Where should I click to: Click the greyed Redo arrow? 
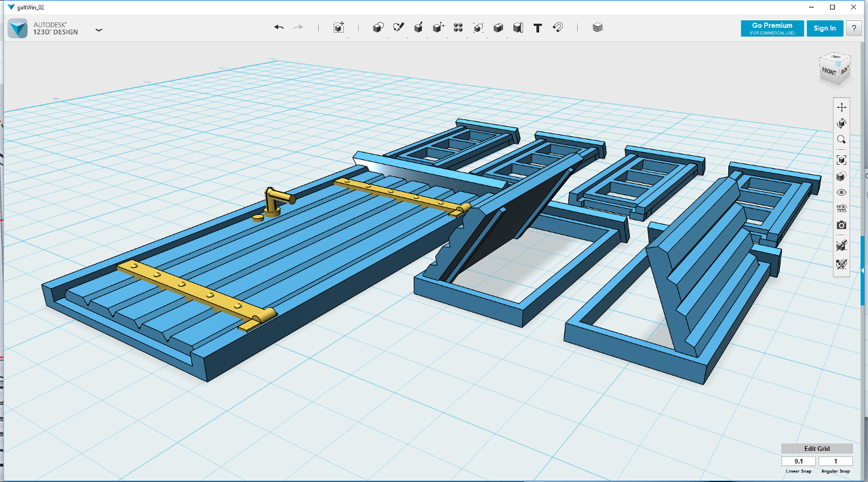(298, 27)
